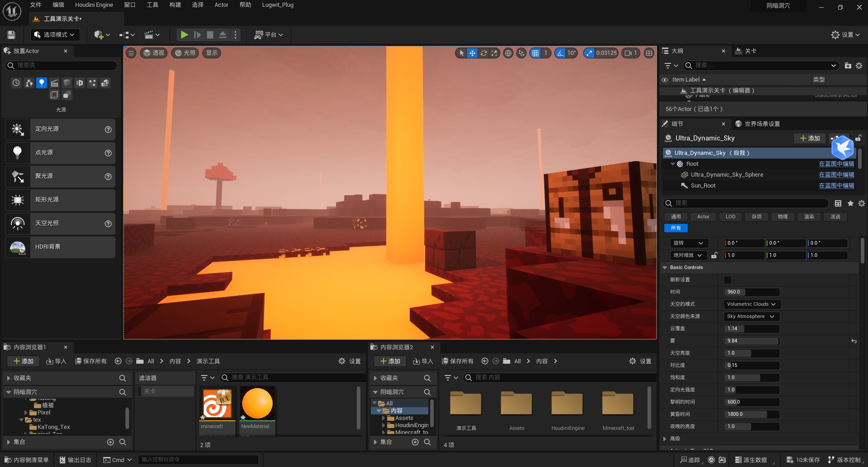
Task: Toggle outliner visibility eye column
Action: (x=665, y=80)
